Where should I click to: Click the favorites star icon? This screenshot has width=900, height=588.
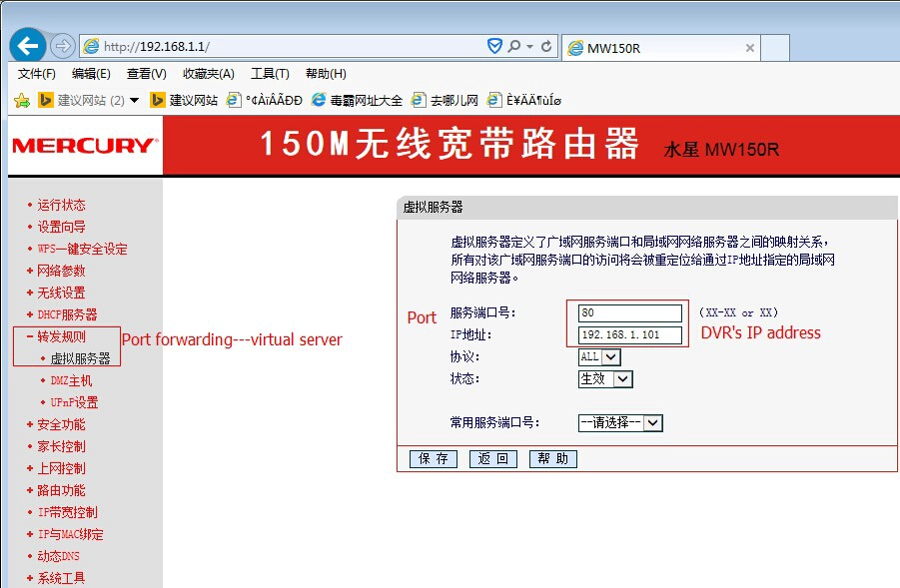(x=22, y=101)
